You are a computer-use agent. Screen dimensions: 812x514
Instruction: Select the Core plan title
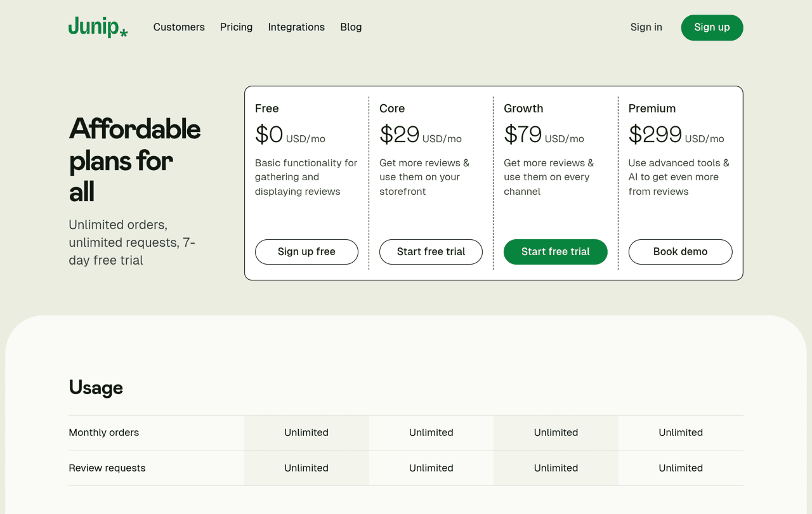coord(392,109)
